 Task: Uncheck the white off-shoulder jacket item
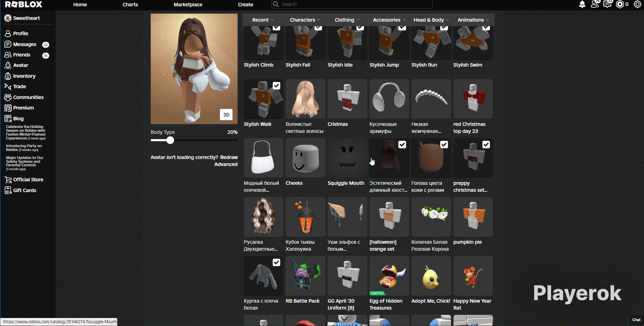276,263
